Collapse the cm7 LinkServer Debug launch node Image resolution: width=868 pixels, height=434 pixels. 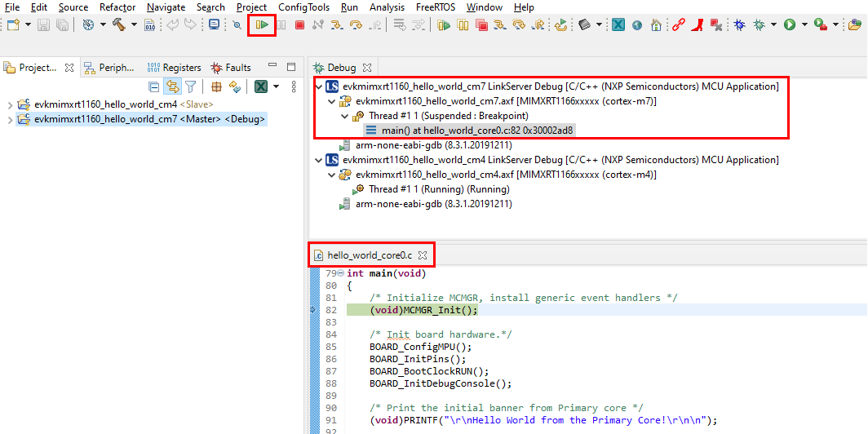pyautogui.click(x=318, y=86)
